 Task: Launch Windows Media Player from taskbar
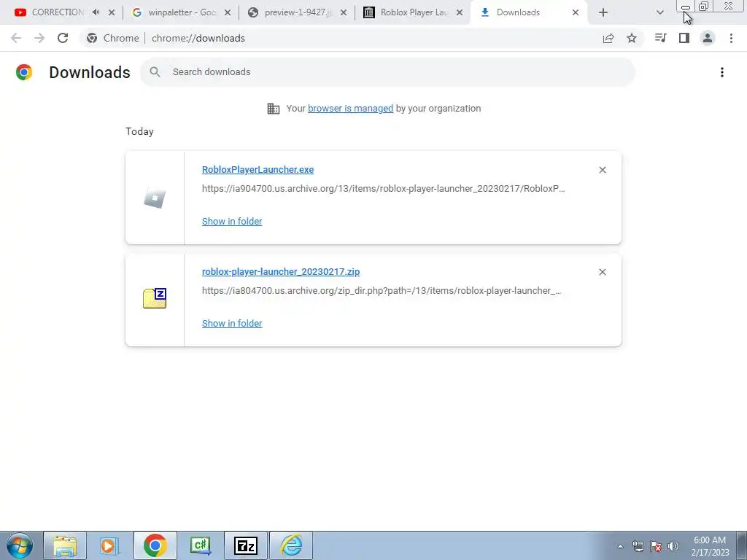[109, 545]
